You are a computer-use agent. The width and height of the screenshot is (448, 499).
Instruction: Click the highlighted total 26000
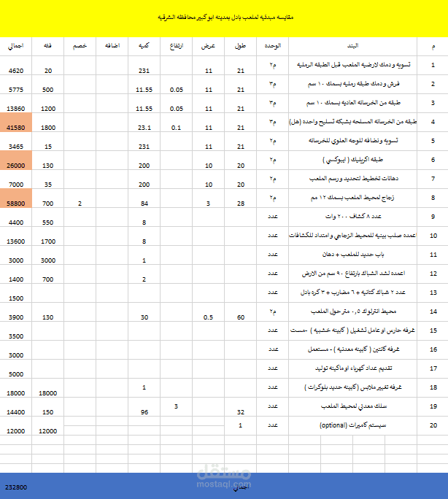click(x=16, y=160)
